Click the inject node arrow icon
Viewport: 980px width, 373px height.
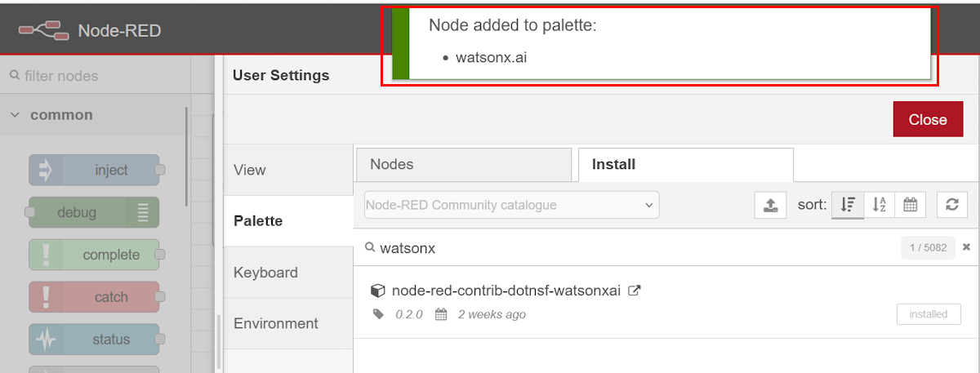click(x=46, y=171)
